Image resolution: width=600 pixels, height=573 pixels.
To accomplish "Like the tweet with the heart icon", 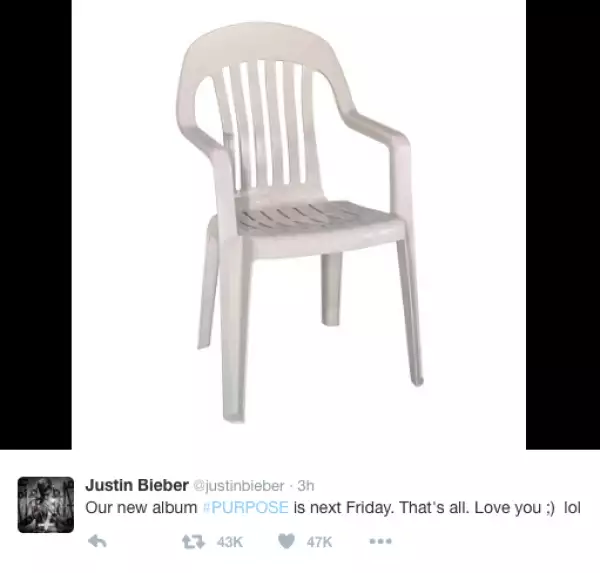I will (x=286, y=541).
